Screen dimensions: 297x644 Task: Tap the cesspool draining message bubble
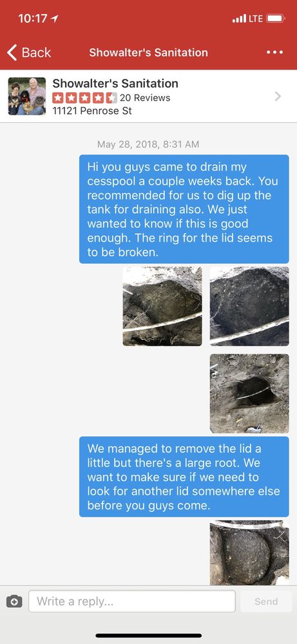coord(184,209)
